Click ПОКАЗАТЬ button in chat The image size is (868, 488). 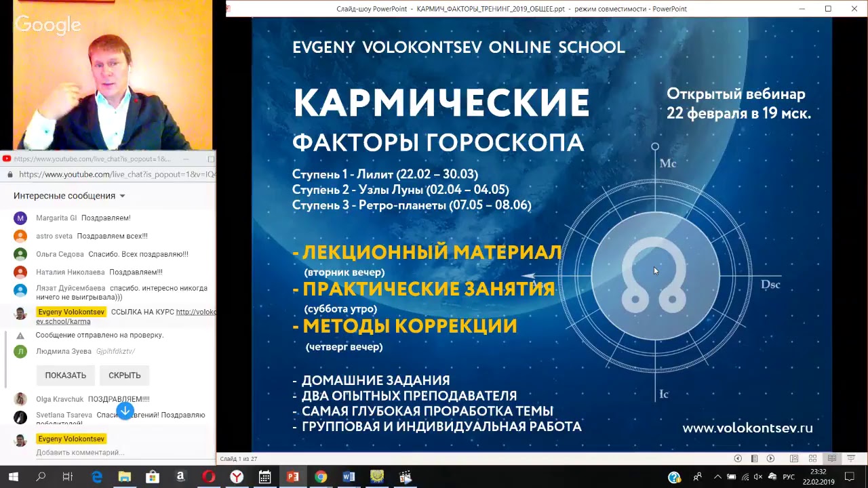(65, 375)
